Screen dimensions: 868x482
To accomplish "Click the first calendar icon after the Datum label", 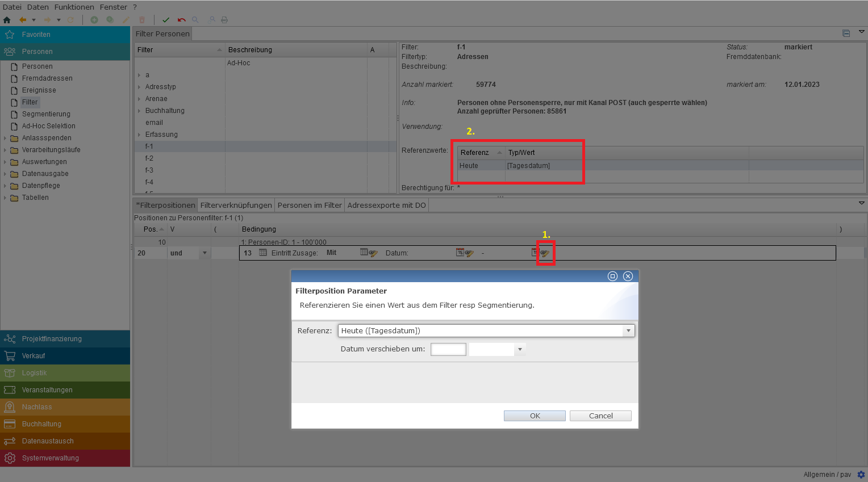I will coord(460,253).
